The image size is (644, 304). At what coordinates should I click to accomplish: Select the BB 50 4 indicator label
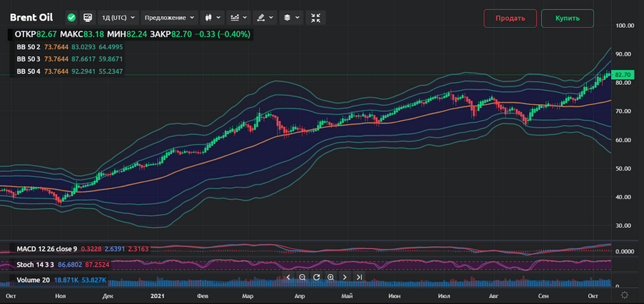(28, 71)
